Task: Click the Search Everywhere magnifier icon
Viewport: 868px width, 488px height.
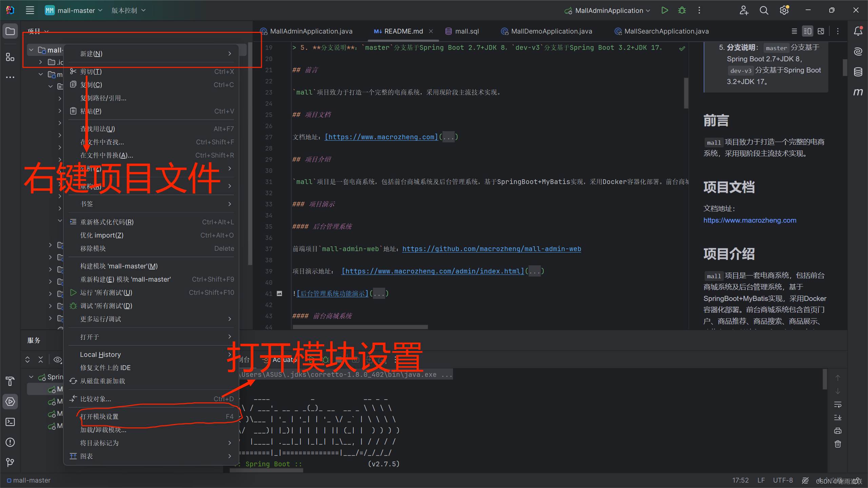Action: point(764,10)
